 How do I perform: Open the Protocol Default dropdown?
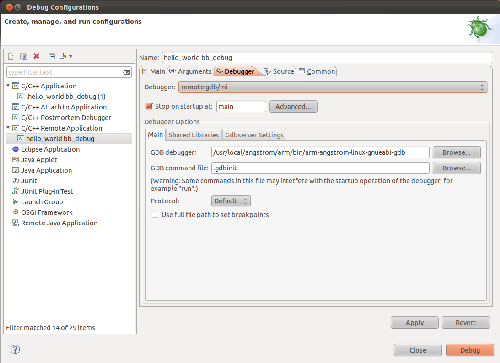pyautogui.click(x=231, y=201)
